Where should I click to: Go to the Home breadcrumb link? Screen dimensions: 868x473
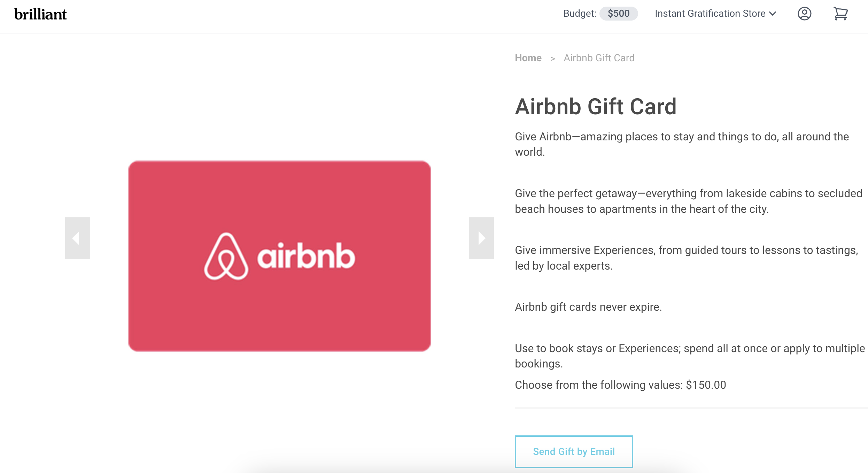click(528, 58)
